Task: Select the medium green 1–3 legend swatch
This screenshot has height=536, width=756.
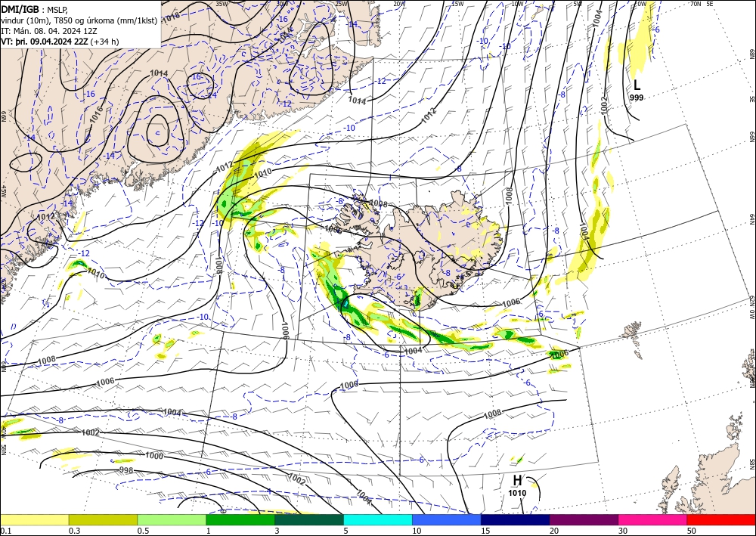Action: tap(240, 519)
